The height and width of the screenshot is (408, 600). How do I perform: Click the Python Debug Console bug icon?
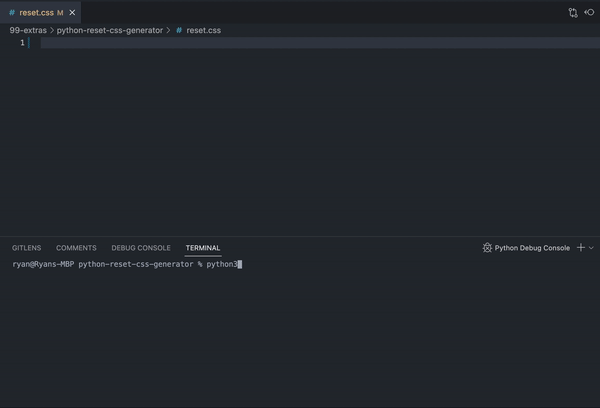click(487, 248)
